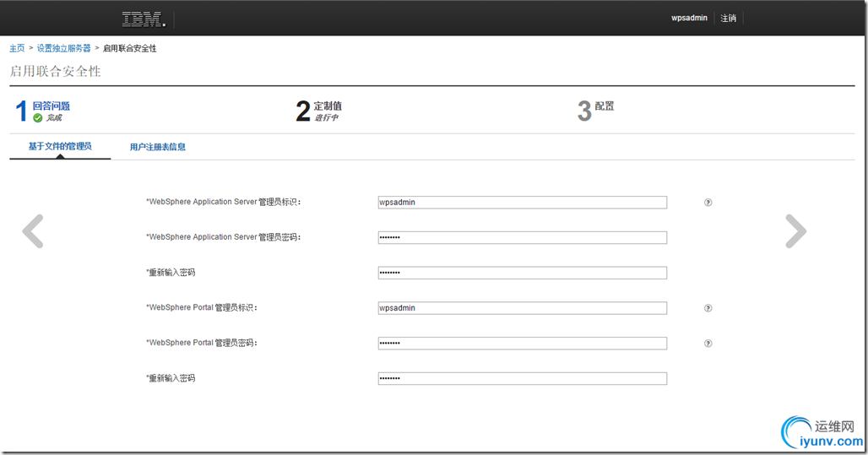Screen dimensions: 868x455
Task: Click the green 完成 checkmark icon
Action: coord(38,118)
